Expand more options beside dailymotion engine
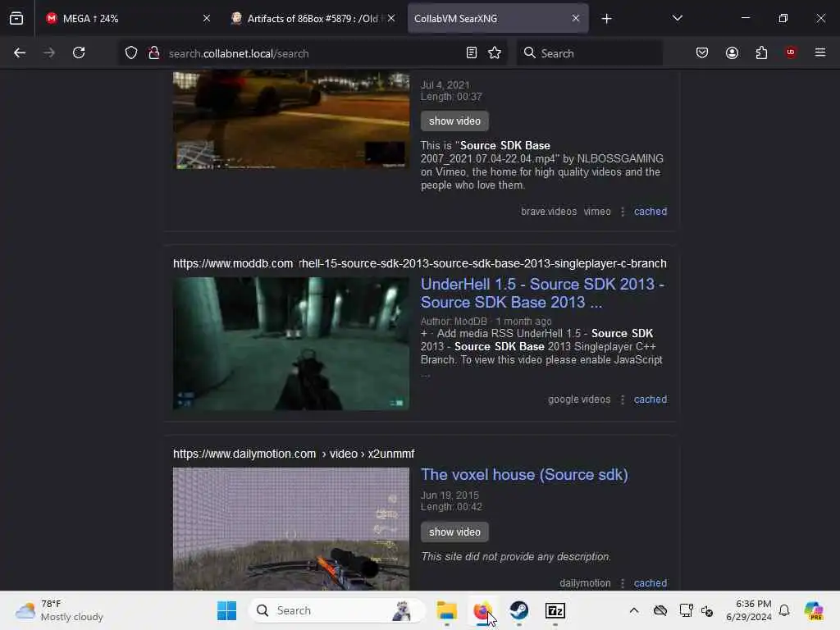The width and height of the screenshot is (840, 630). [x=622, y=583]
